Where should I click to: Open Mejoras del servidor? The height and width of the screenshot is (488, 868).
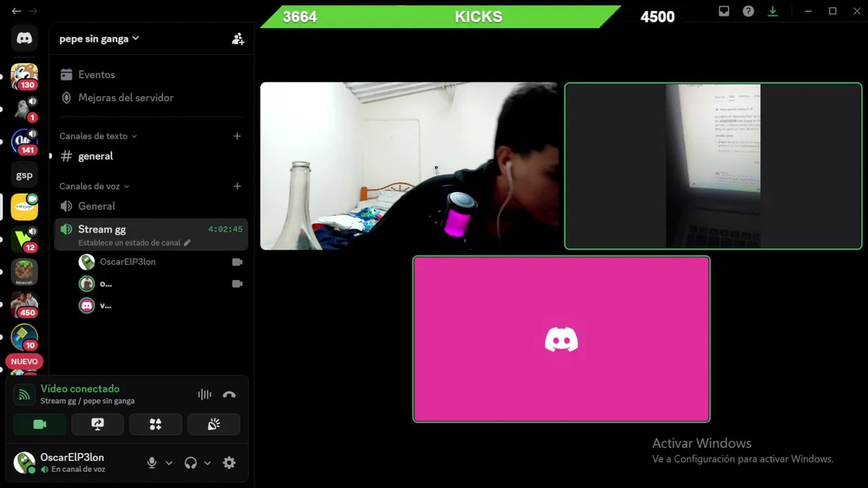point(125,98)
